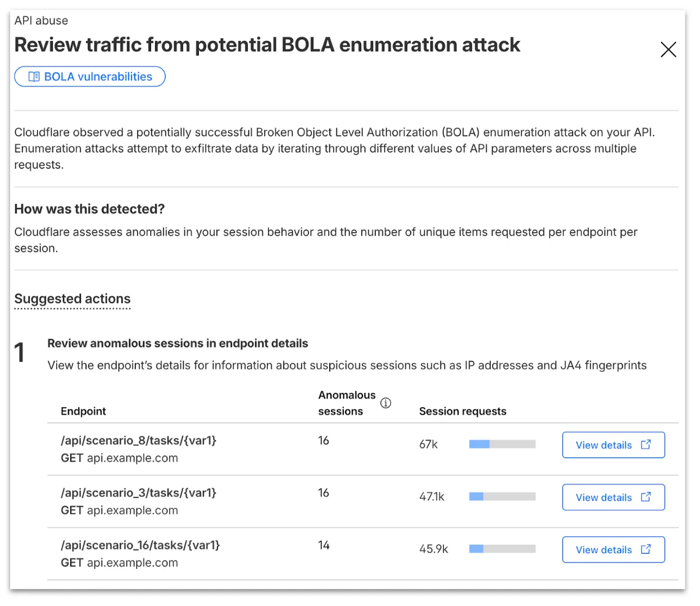Click the Session requests column header
This screenshot has height=606, width=700.
(x=462, y=411)
